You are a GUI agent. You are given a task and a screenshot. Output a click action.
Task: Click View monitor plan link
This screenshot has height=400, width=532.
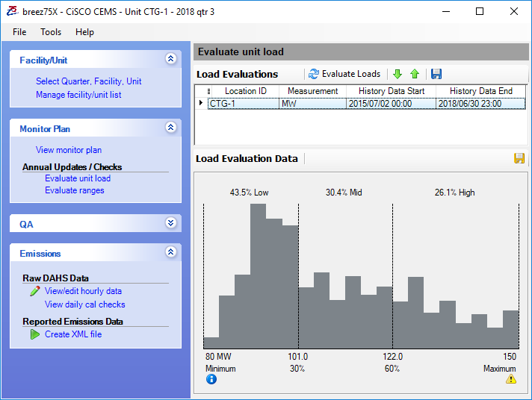tap(69, 150)
